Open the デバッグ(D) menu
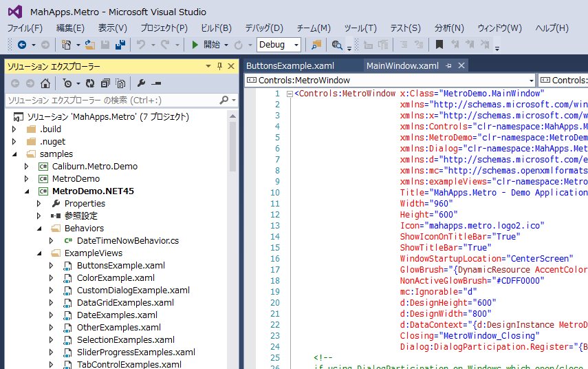Viewport: 588px width, 369px height. [264, 28]
